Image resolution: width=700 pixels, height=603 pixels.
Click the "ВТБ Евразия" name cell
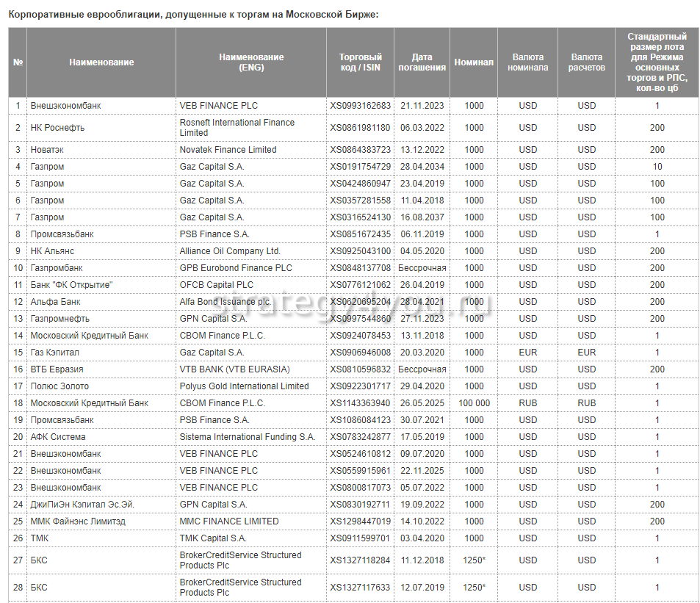(57, 369)
